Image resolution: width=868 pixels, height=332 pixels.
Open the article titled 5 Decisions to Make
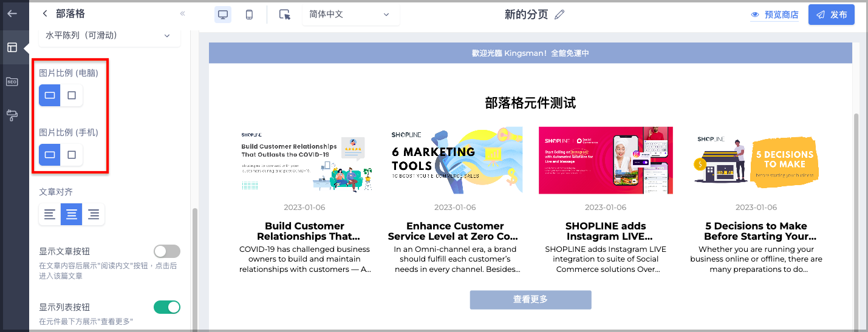click(x=756, y=231)
